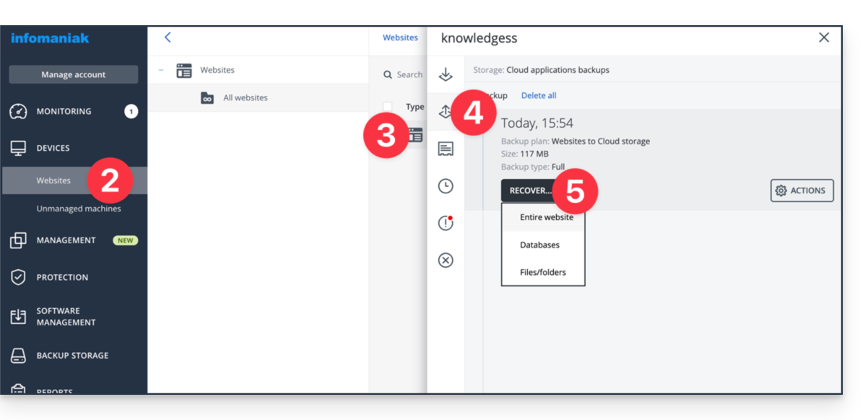868x420 pixels.
Task: Click the Backup Storage drive icon
Action: (x=18, y=355)
